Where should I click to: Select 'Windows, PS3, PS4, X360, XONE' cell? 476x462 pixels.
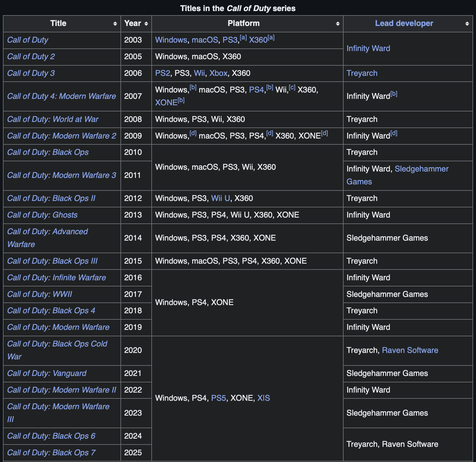[x=247, y=238]
